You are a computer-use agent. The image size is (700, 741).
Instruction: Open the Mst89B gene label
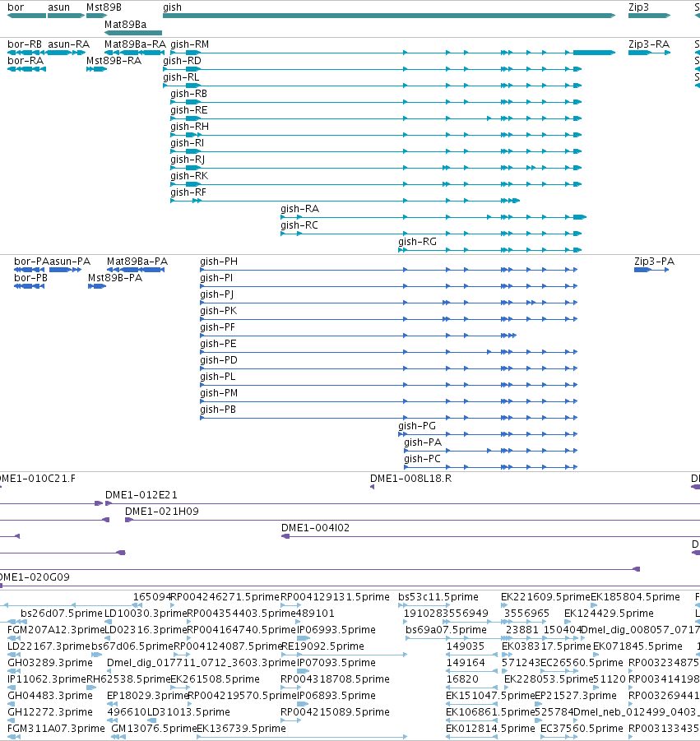click(104, 7)
